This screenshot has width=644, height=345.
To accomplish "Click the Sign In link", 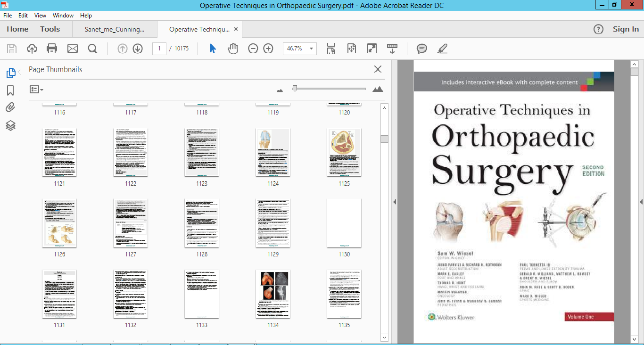I will click(626, 29).
